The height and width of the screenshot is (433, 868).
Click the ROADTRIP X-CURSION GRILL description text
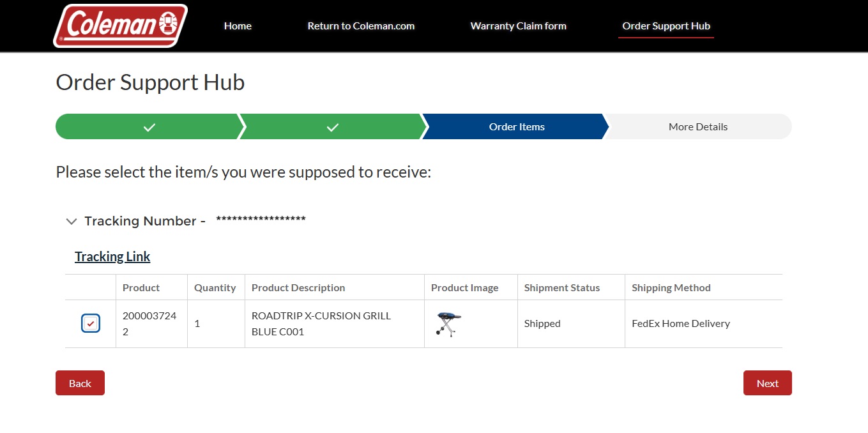321,324
